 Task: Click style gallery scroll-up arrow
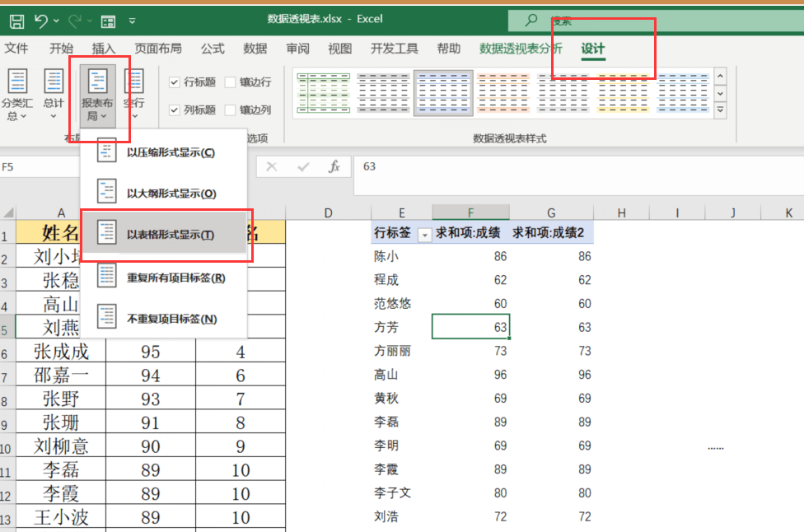[721, 77]
